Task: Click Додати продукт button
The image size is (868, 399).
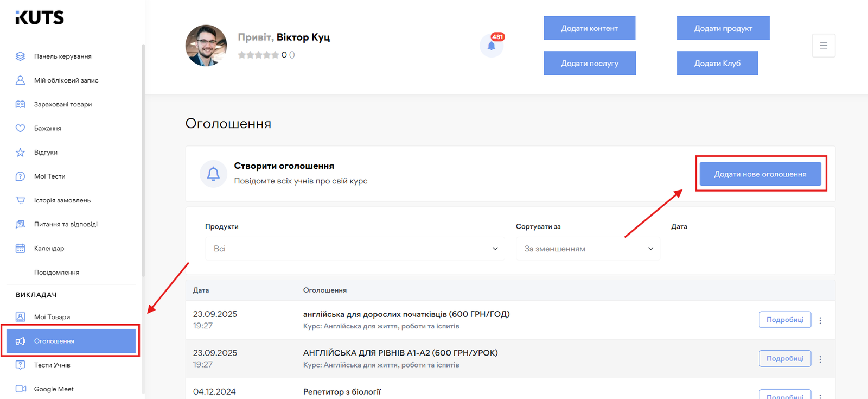Action: [723, 28]
